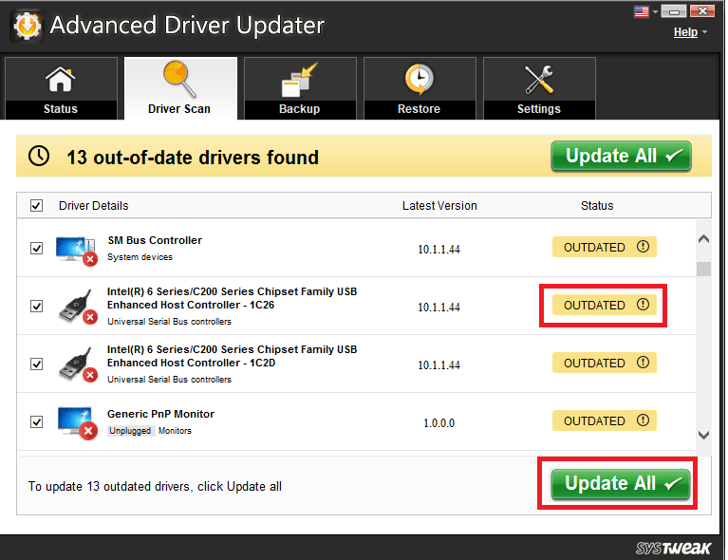
Task: Open the Settings tab
Action: tap(539, 88)
